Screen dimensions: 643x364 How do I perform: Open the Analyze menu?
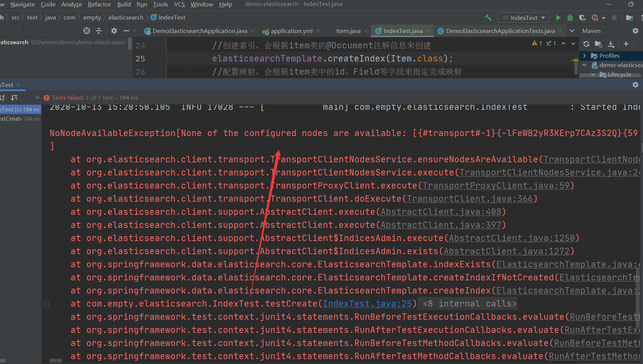[x=72, y=4]
